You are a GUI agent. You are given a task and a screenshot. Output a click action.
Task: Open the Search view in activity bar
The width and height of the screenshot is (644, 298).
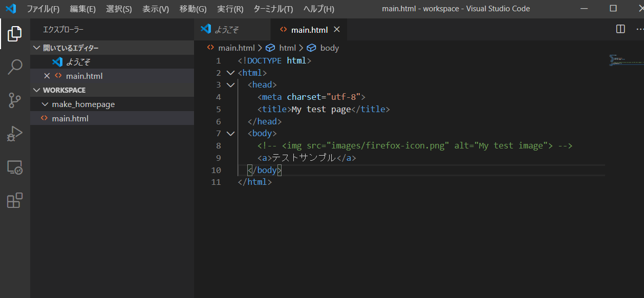point(15,67)
